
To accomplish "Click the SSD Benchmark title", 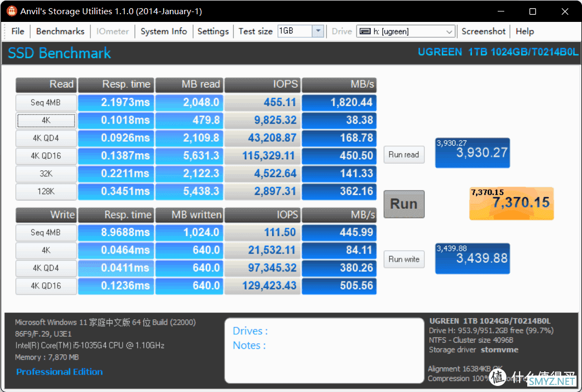I will coord(59,53).
